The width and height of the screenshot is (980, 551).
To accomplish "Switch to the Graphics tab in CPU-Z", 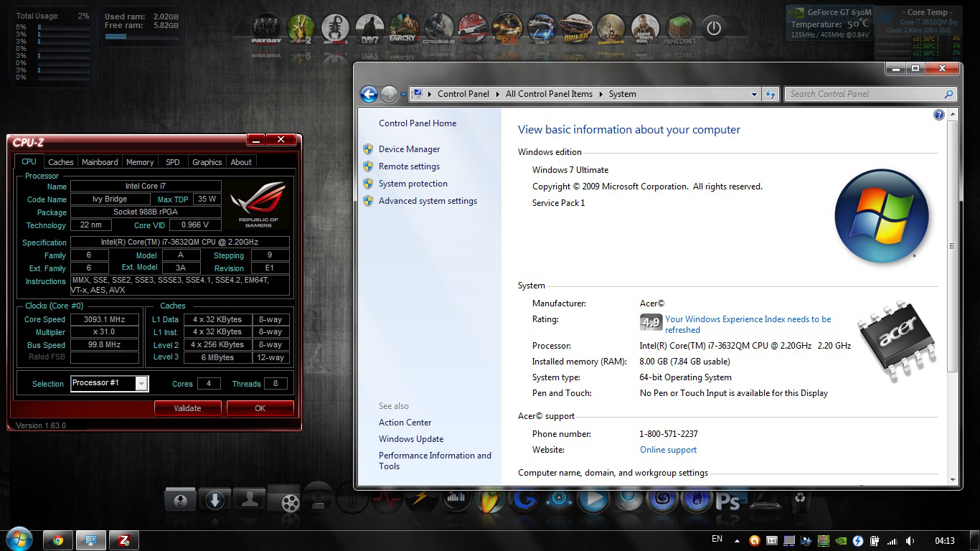I will [207, 162].
